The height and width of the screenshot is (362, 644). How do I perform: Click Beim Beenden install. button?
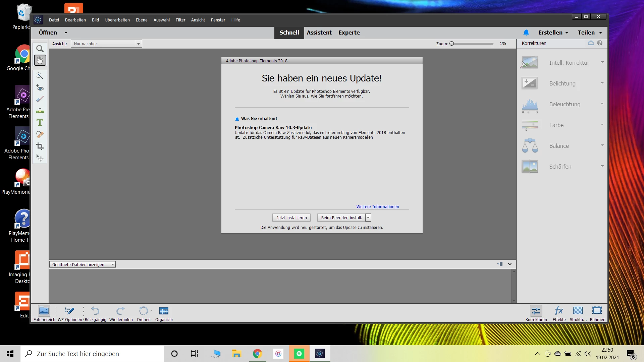click(x=341, y=218)
